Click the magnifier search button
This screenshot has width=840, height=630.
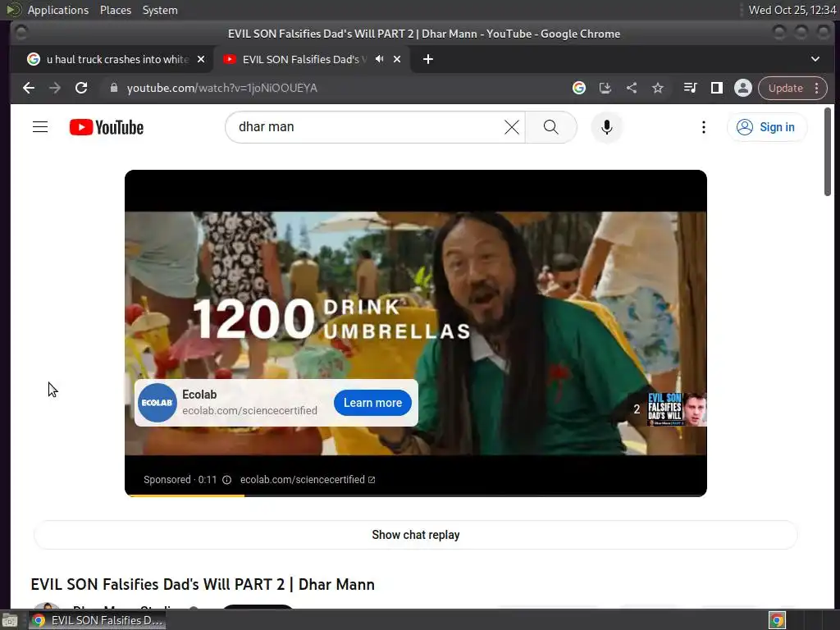(550, 127)
